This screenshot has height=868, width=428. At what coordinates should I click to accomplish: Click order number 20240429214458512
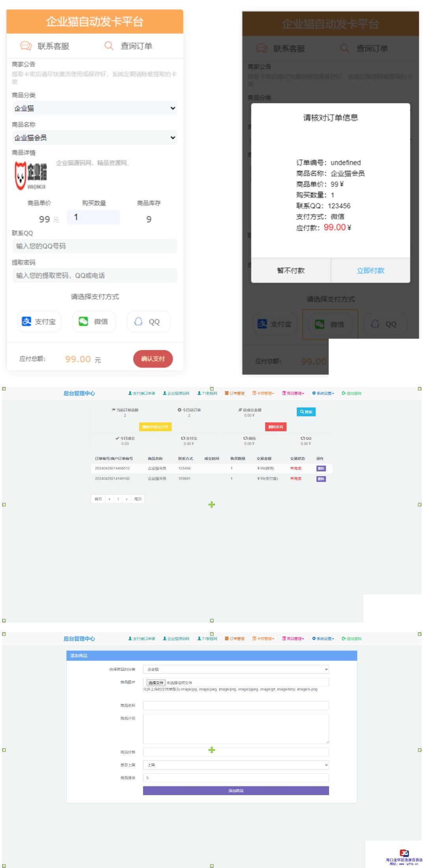click(x=112, y=469)
